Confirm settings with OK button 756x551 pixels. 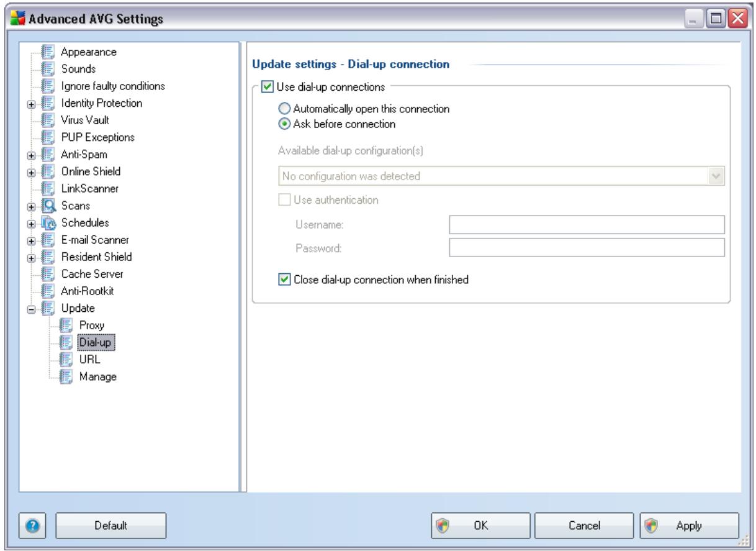tap(481, 526)
